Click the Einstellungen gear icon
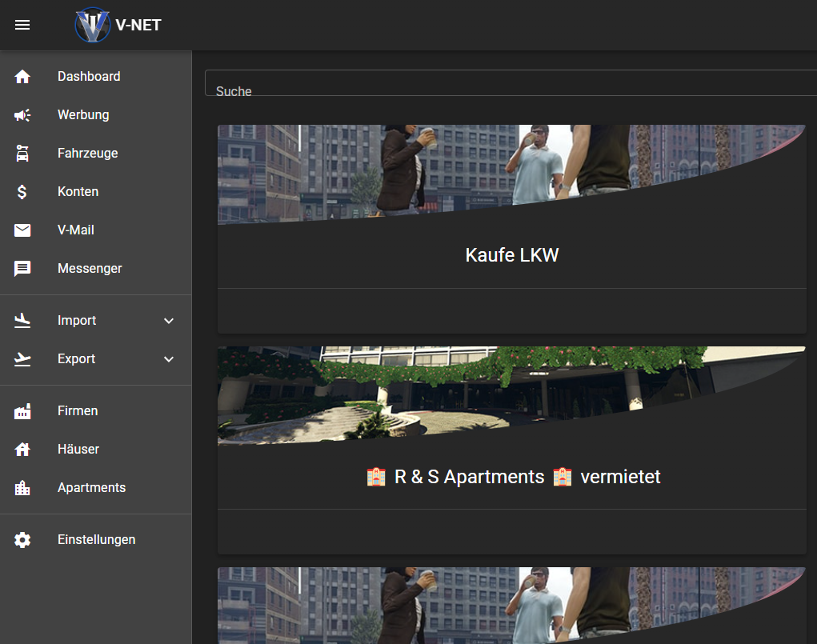The height and width of the screenshot is (644, 817). coord(22,540)
